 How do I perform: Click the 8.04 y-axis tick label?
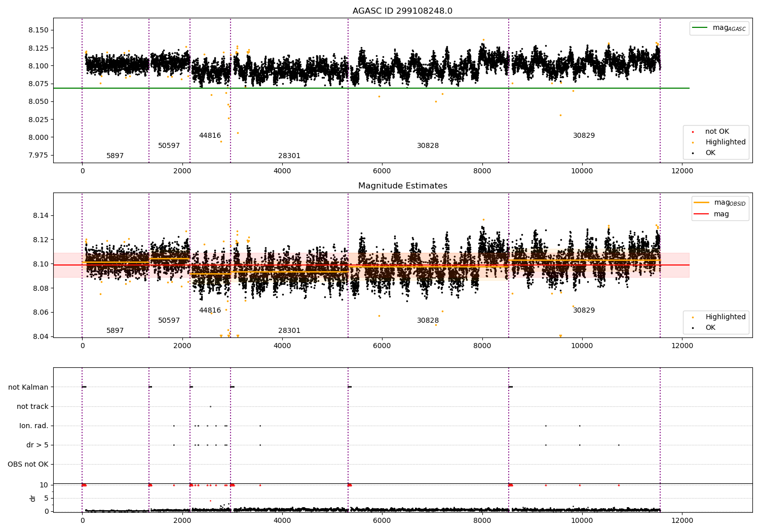pyautogui.click(x=41, y=337)
